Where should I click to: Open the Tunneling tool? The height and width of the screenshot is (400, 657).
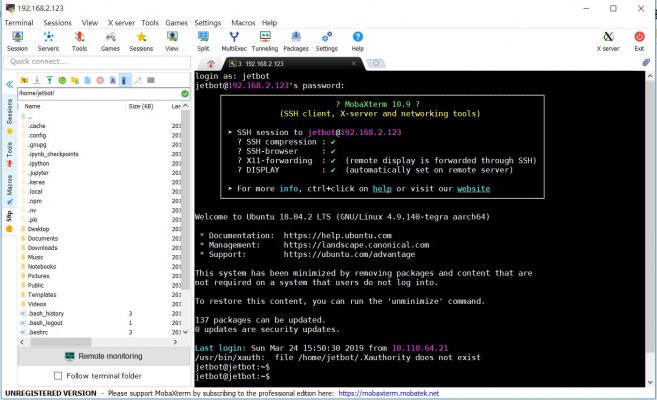265,40
